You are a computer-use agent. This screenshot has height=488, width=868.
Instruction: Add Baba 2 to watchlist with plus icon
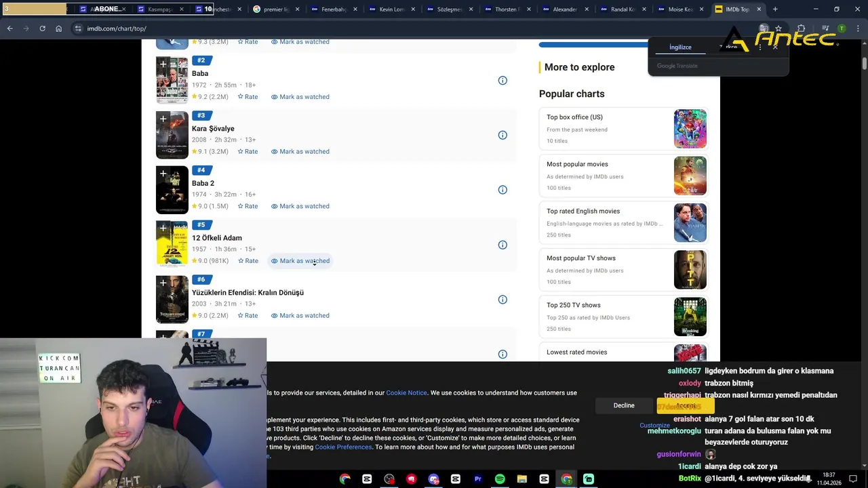click(163, 174)
